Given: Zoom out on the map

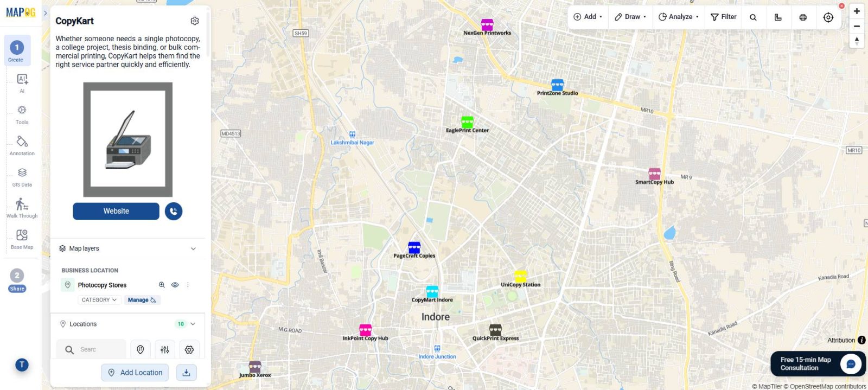Looking at the screenshot, I should [857, 26].
